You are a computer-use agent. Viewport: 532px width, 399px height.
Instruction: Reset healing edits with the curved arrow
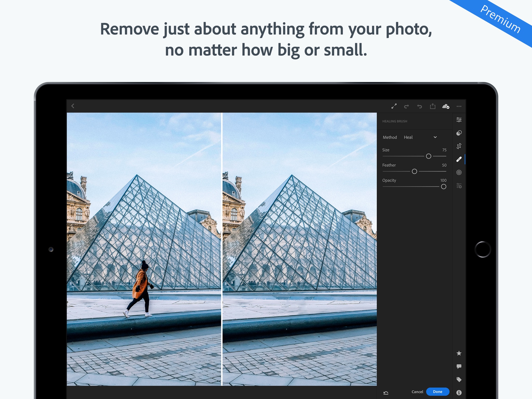tap(386, 393)
